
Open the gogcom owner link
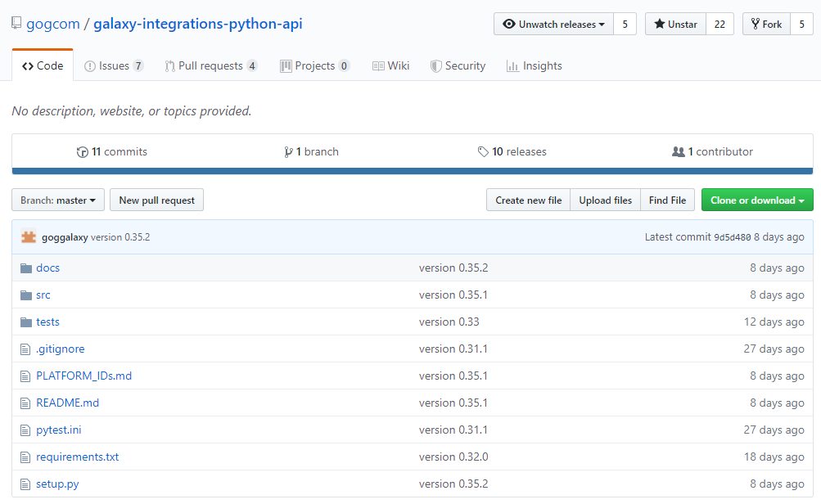pyautogui.click(x=53, y=24)
